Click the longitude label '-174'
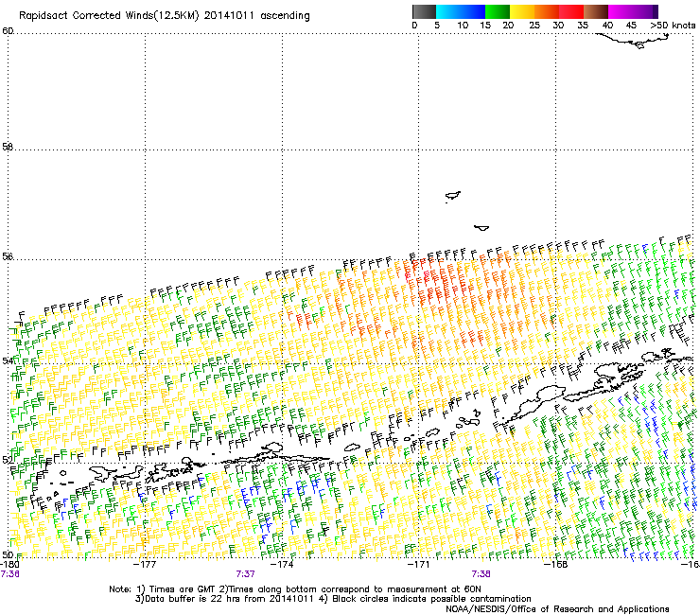700x615 pixels. point(282,564)
